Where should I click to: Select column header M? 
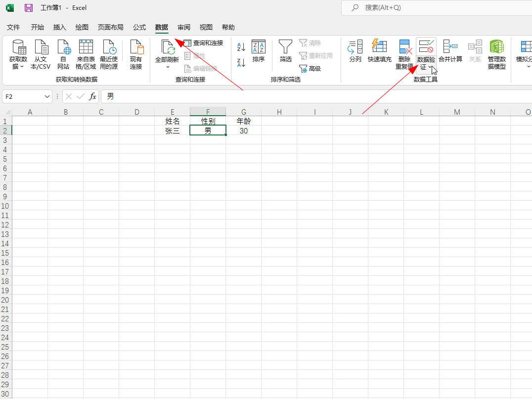(x=457, y=112)
